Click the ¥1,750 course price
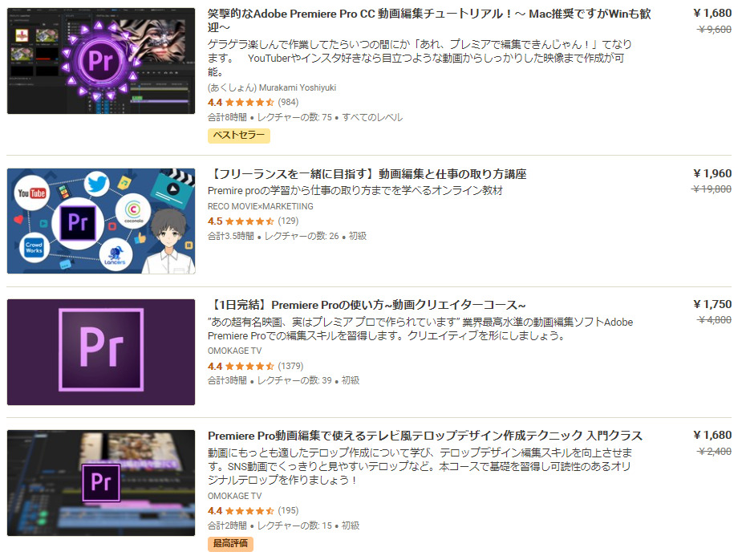 [712, 304]
